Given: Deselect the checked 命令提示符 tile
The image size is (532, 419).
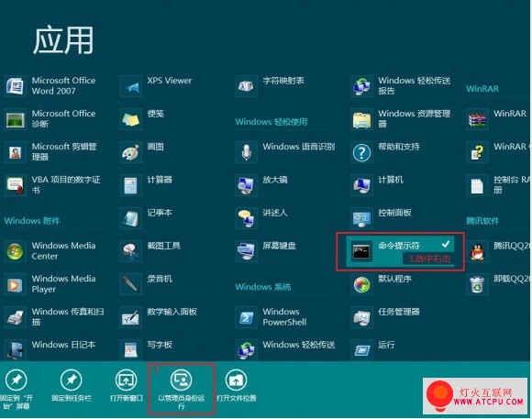Looking at the screenshot, I should pos(400,251).
